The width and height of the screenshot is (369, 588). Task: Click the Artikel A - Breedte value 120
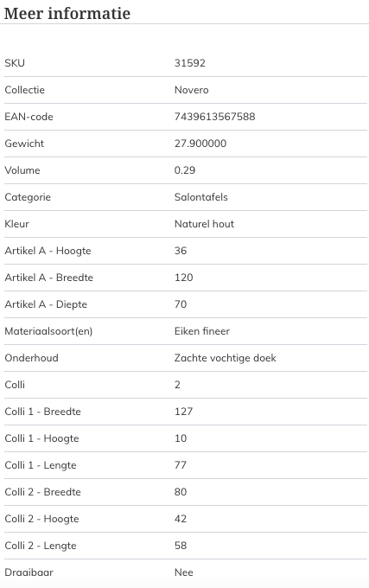pos(183,278)
